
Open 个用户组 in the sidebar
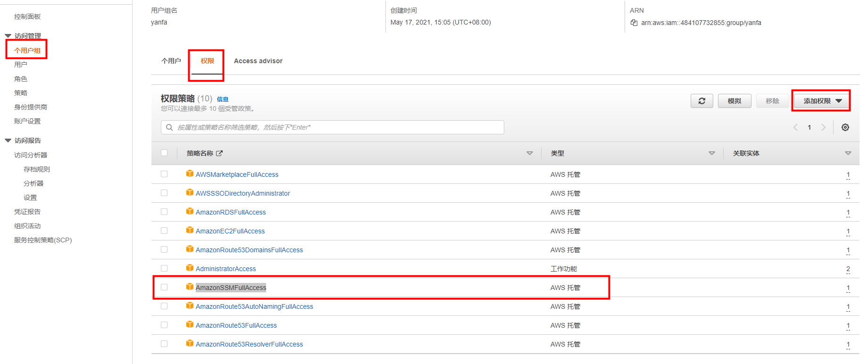(27, 50)
